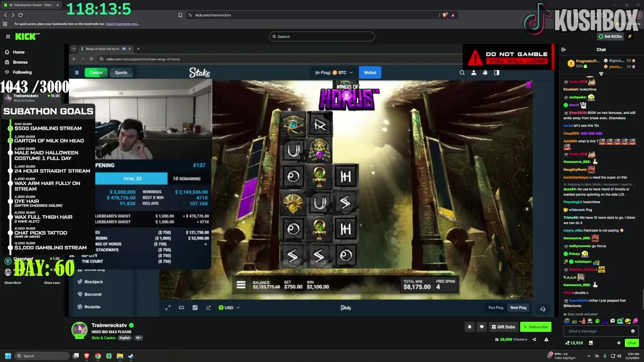Click the Brave shields icon

pyautogui.click(x=445, y=15)
